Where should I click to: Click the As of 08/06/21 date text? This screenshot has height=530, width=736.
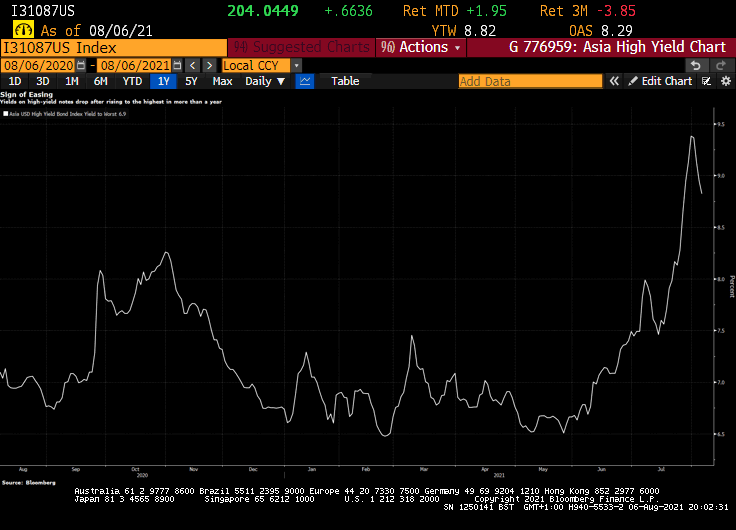(96, 31)
